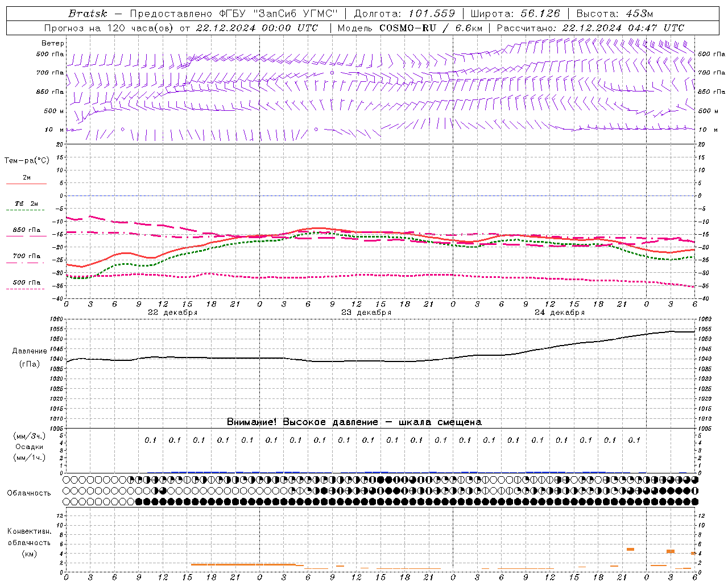Click the Высота: 453м value
This screenshot has width=728, height=582.
(615, 14)
